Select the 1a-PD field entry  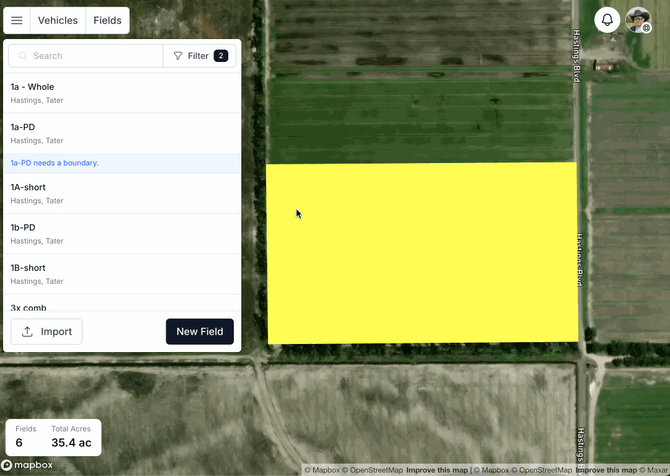tap(122, 133)
